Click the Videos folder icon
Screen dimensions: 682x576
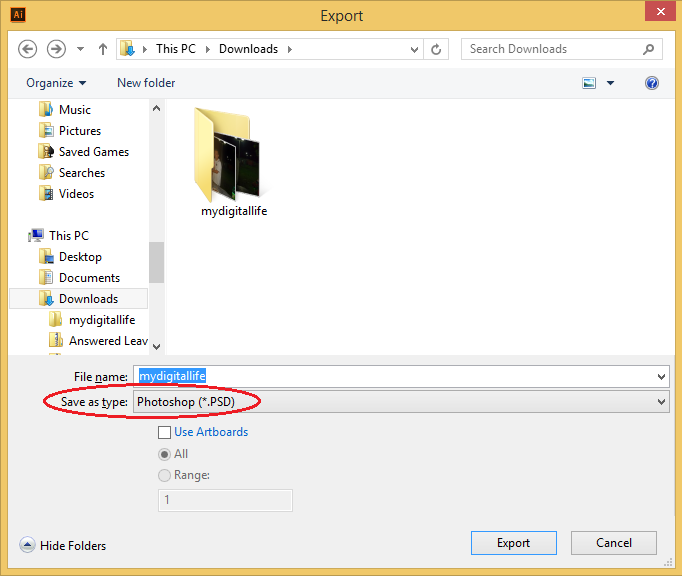pos(46,194)
